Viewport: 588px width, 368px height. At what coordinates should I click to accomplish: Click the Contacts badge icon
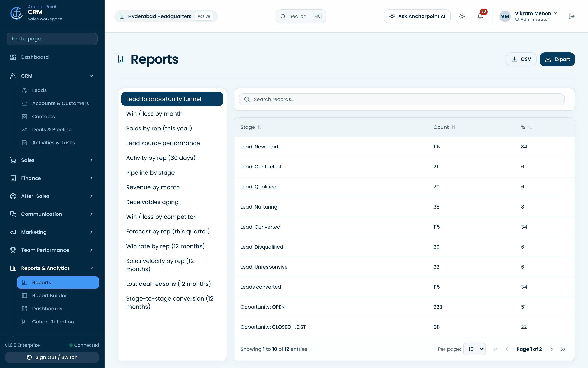click(x=24, y=117)
